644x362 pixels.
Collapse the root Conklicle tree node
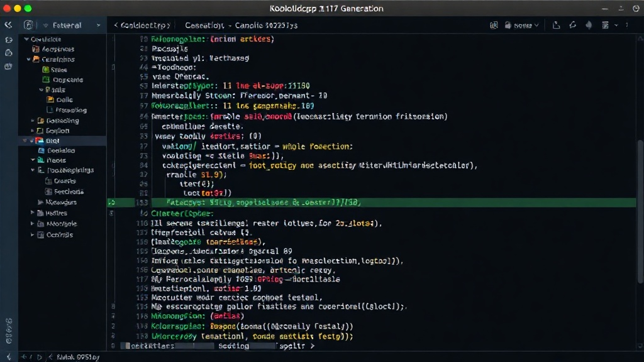coord(26,39)
